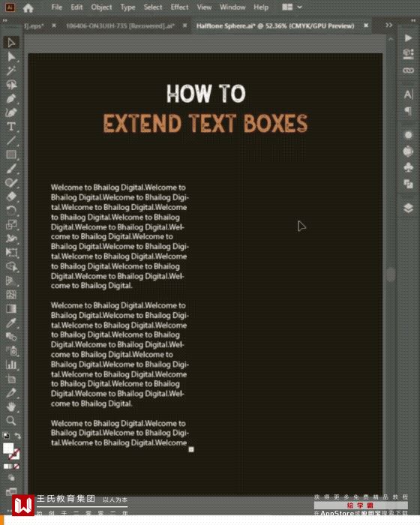Select the Hand tool
Screen dimensions: 420x525
[x=11, y=406]
